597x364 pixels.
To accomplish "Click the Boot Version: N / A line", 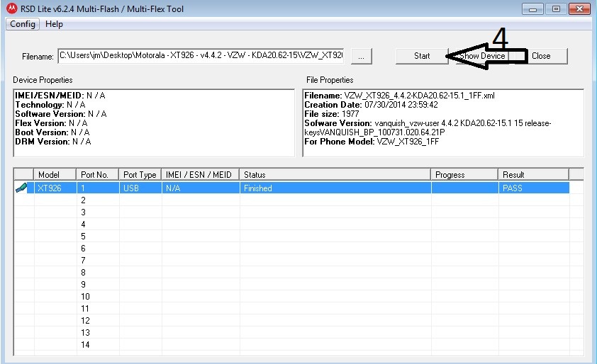I will [52, 132].
